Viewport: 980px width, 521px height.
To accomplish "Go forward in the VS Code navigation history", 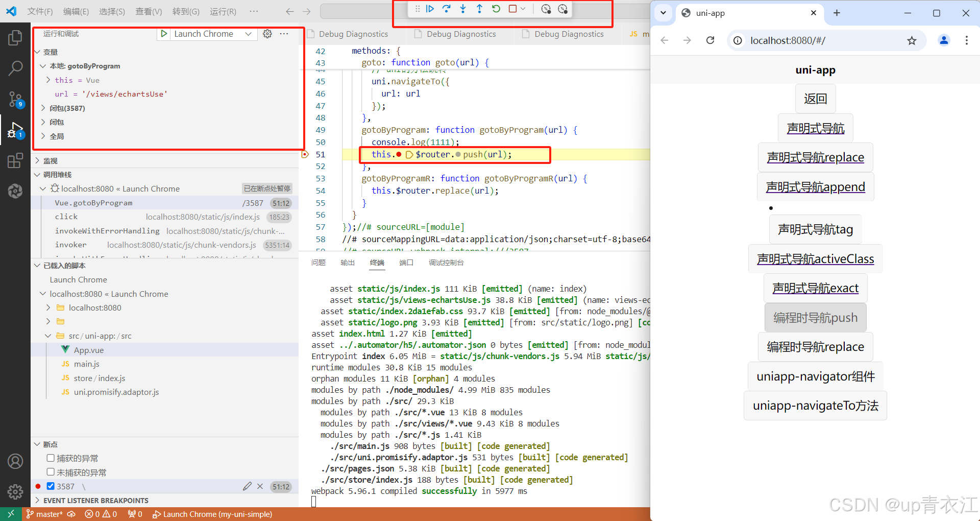I will coord(306,11).
